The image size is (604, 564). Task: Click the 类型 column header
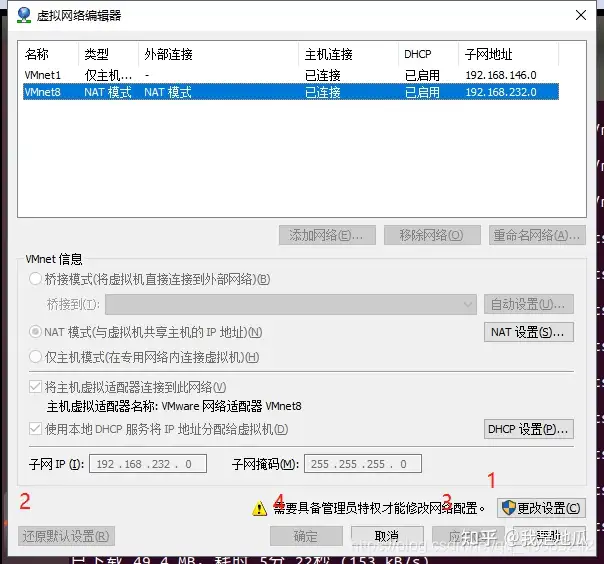point(108,54)
